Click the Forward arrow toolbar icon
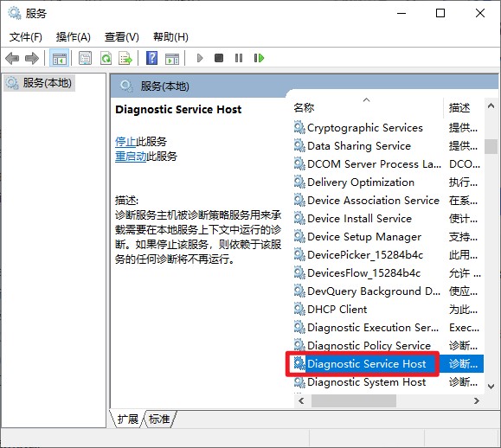The height and width of the screenshot is (448, 501). click(32, 59)
